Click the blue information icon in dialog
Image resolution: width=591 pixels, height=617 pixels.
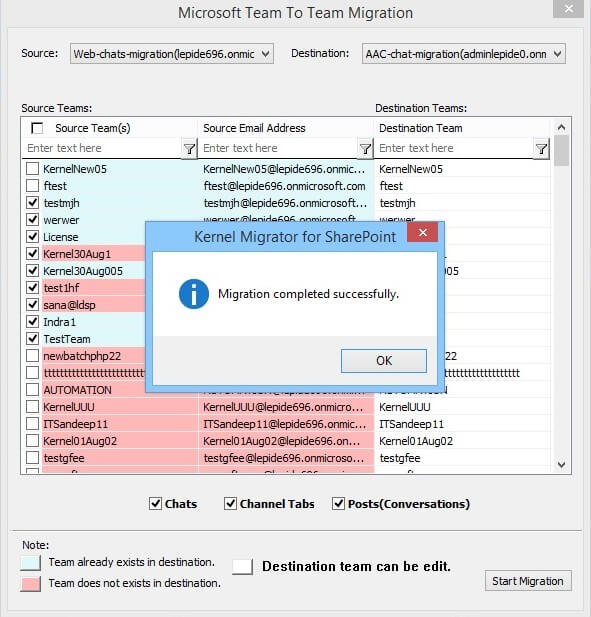click(x=194, y=294)
